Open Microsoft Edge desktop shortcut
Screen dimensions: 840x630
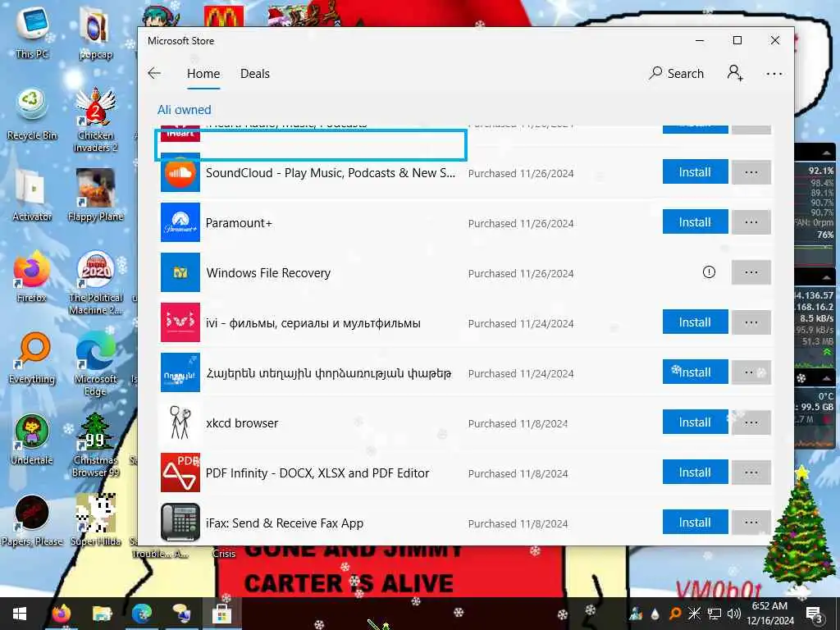(95, 363)
